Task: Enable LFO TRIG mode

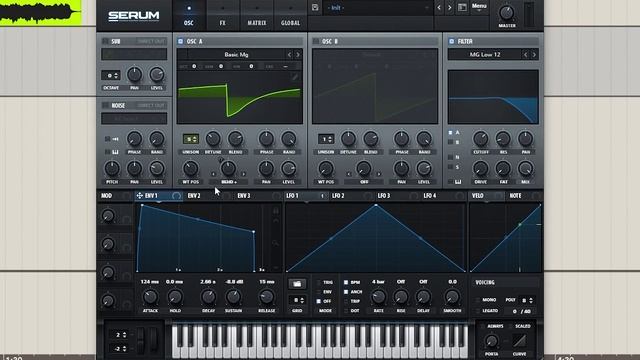Action: (319, 282)
